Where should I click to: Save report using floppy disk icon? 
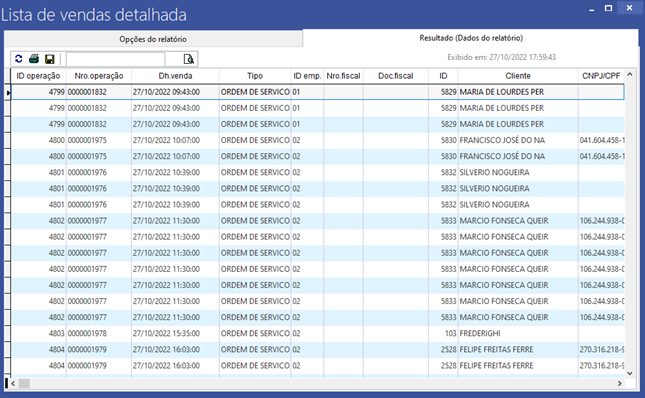[x=50, y=59]
